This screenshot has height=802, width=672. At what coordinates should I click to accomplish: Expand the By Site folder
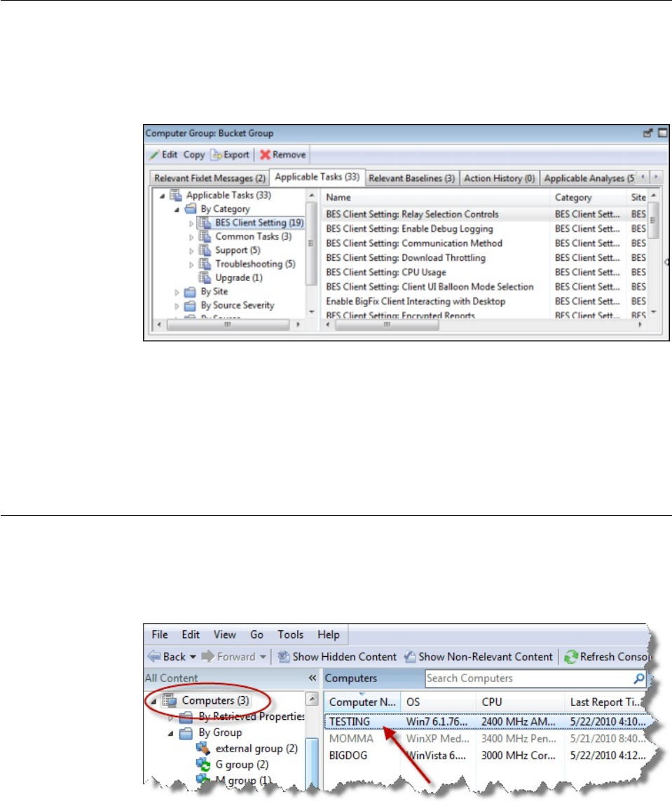(177, 292)
